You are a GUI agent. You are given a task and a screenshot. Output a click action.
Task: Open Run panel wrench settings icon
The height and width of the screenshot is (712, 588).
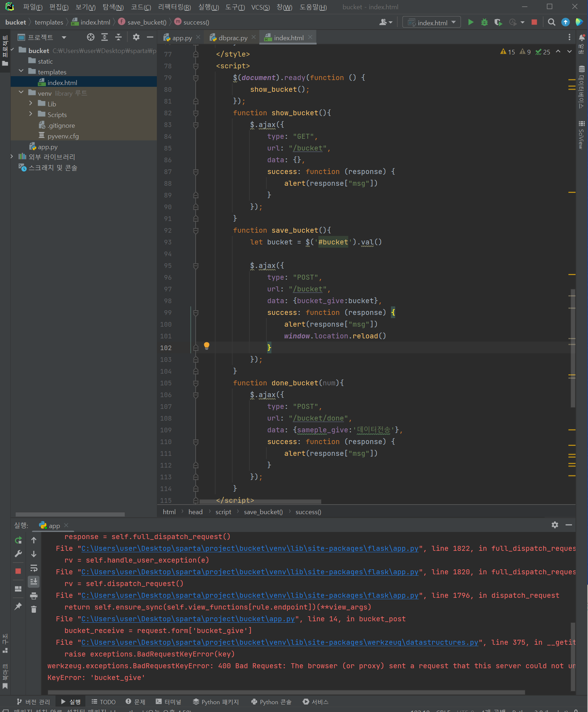pos(18,554)
